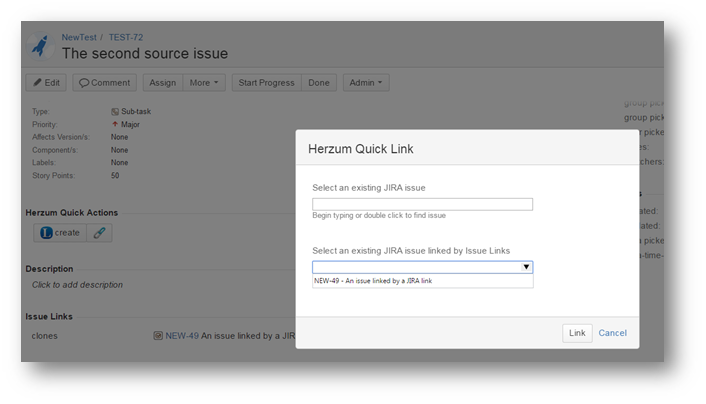Click the Sub-task issue type icon
Screen dimensions: 706x404
(115, 111)
